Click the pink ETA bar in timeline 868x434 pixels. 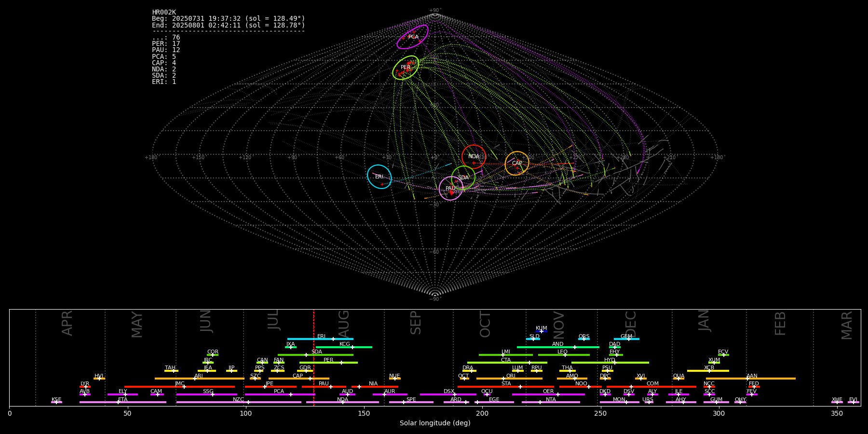[x=123, y=402]
